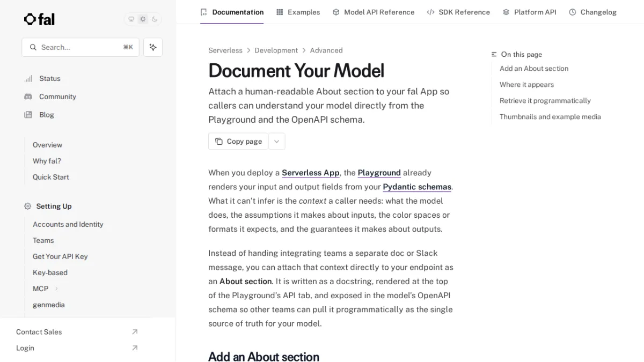Image resolution: width=644 pixels, height=362 pixels.
Task: Switch to the Platform API tab
Action: click(529, 12)
